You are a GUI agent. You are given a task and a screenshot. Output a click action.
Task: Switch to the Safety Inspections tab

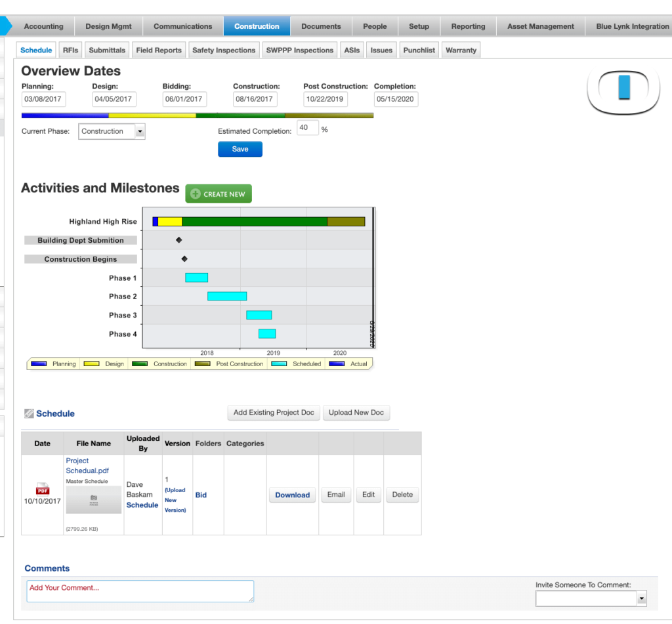224,50
